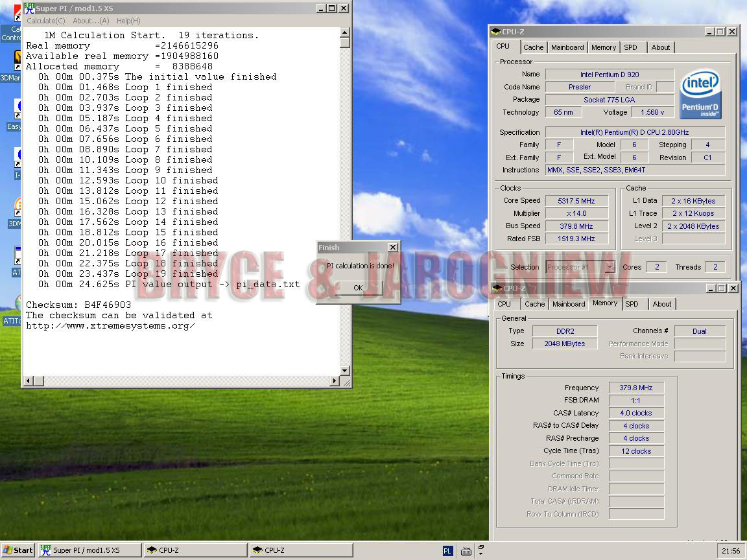Click the Instructions field MMX, SSE, SSE2
Viewport: 747px width, 560px height.
pyautogui.click(x=635, y=170)
